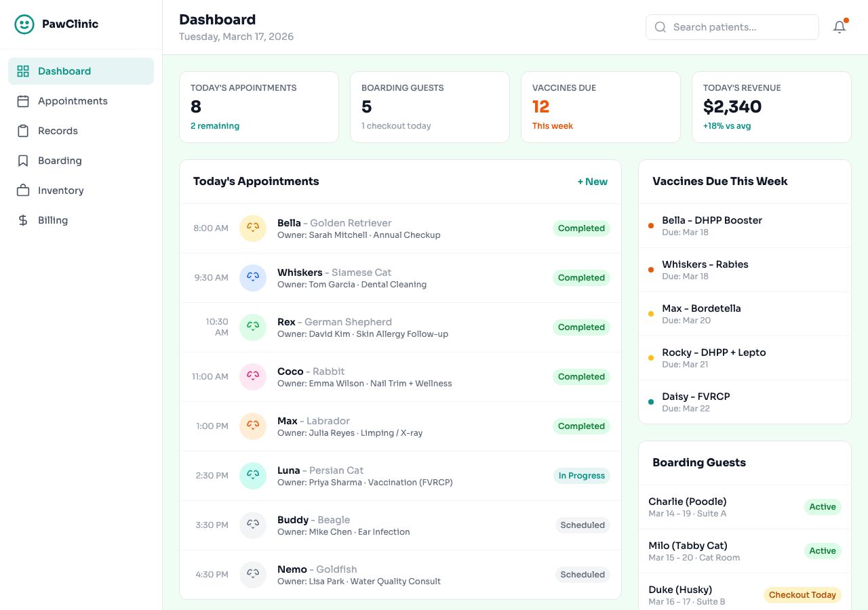Screen dimensions: 868x610
Task: Open Charlie (Poodle) boarding guest
Action: coord(745,507)
